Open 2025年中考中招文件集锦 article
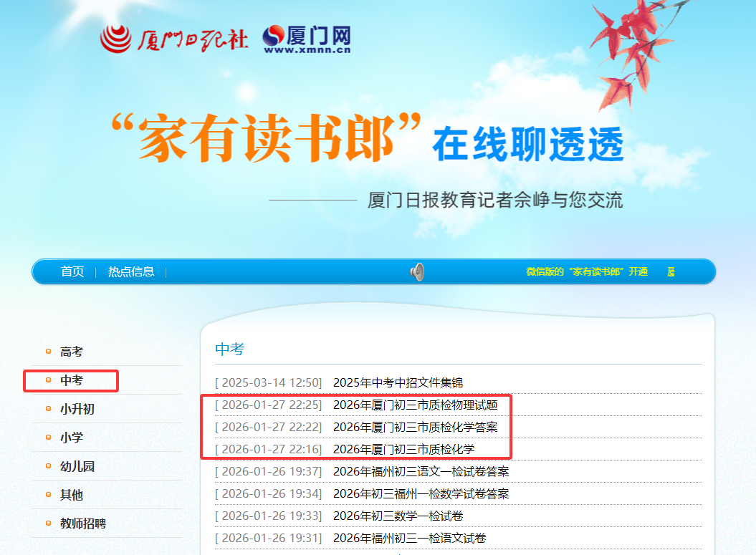This screenshot has width=756, height=555. [398, 382]
